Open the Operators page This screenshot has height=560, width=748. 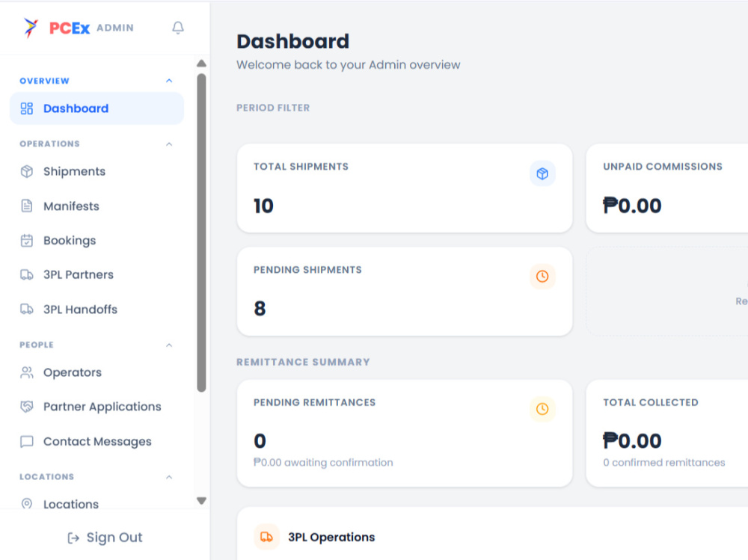96,372
